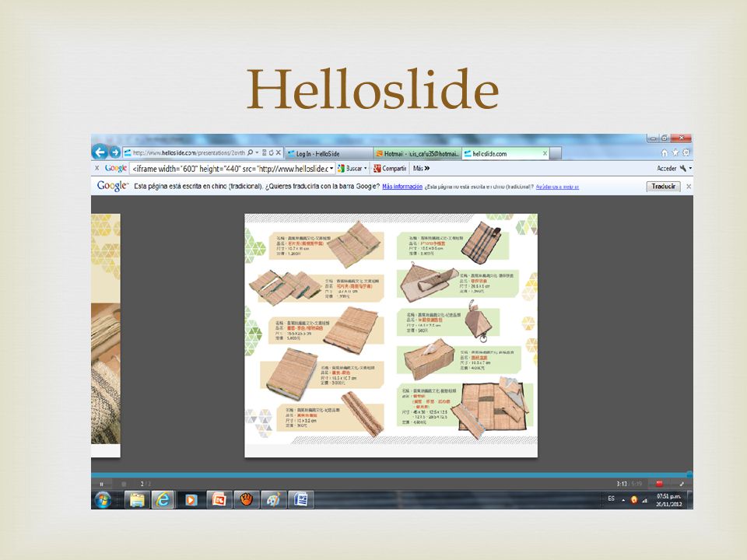Open the Google Toolbar wrench options
Viewport: 747px width, 560px height.
coord(685,169)
